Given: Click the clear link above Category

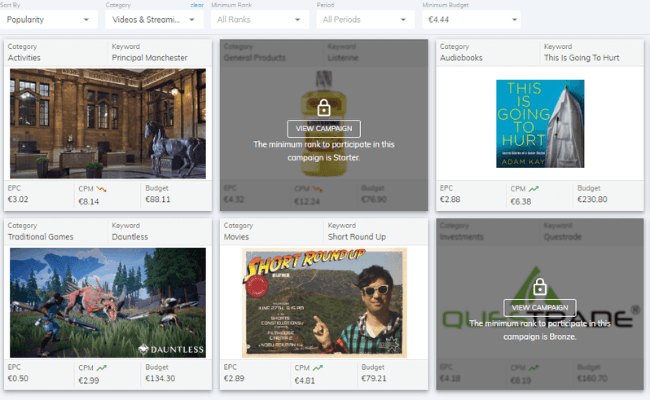Looking at the screenshot, I should tap(197, 5).
